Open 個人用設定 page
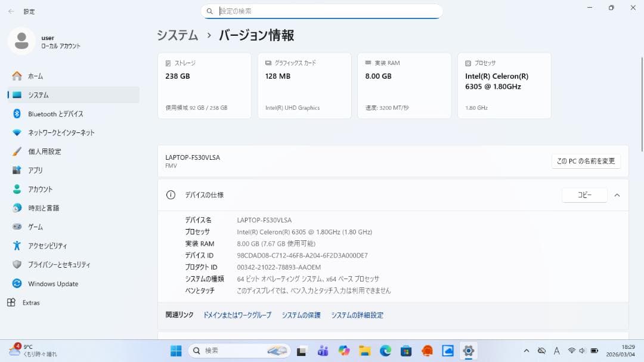This screenshot has width=644, height=362. (x=73, y=151)
